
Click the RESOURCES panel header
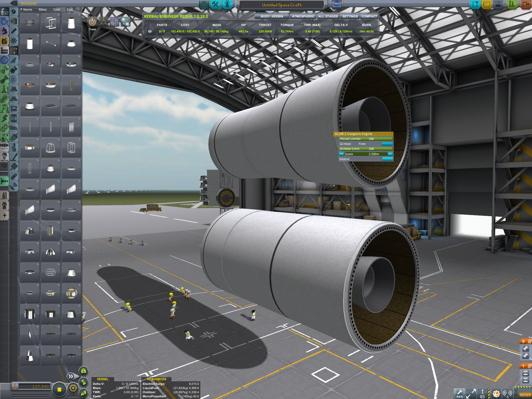tap(157, 379)
